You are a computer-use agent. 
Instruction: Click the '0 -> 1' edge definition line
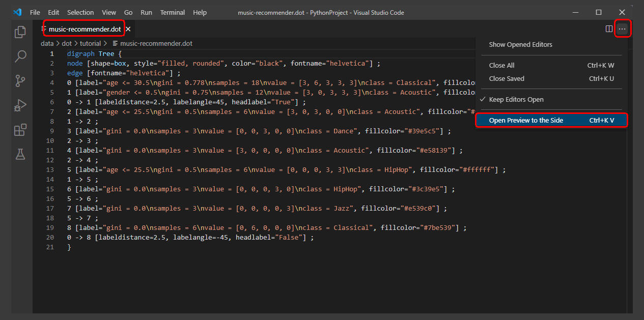pyautogui.click(x=186, y=102)
